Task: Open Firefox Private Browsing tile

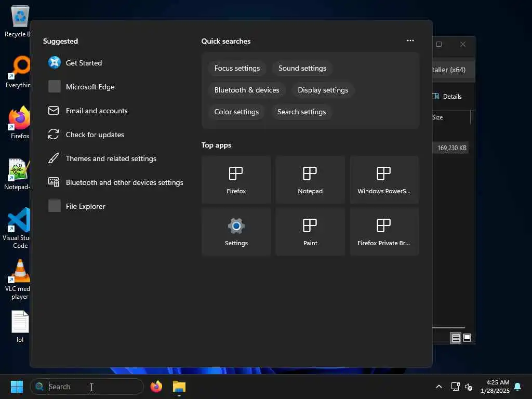Action: click(x=384, y=232)
